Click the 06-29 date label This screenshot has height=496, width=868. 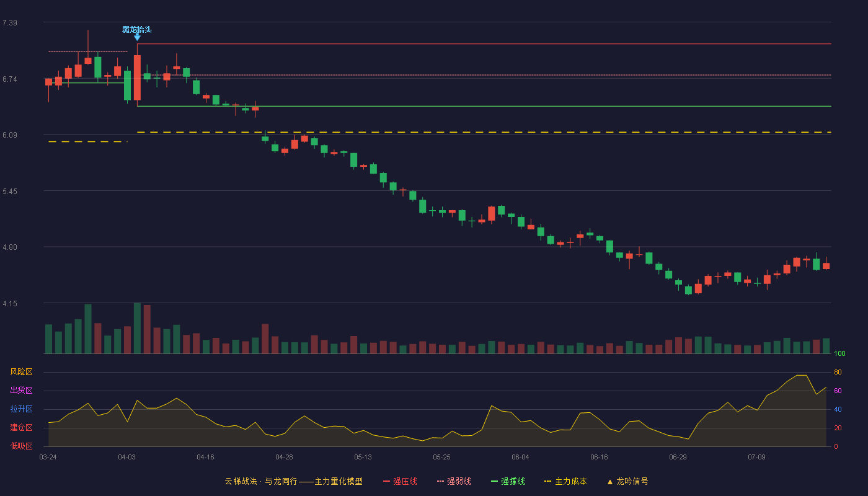point(678,457)
